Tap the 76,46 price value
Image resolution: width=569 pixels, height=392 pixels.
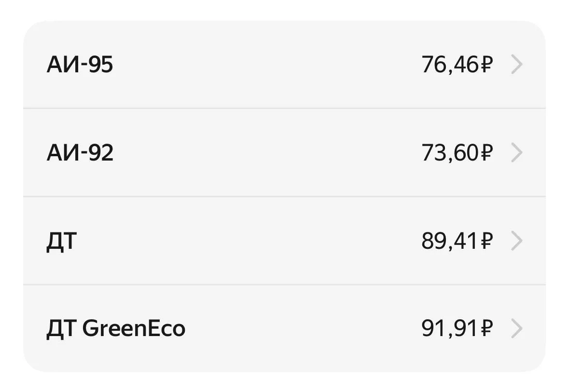(450, 65)
